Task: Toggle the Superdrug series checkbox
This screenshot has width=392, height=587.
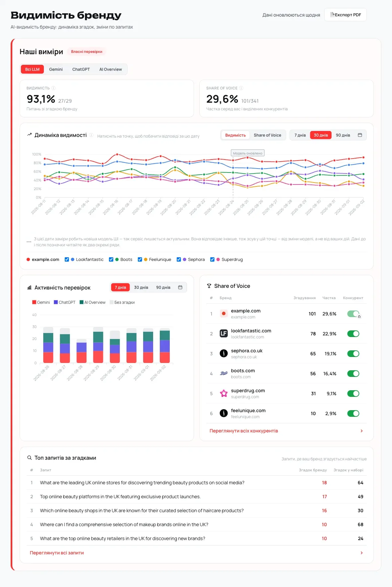Action: click(x=212, y=260)
